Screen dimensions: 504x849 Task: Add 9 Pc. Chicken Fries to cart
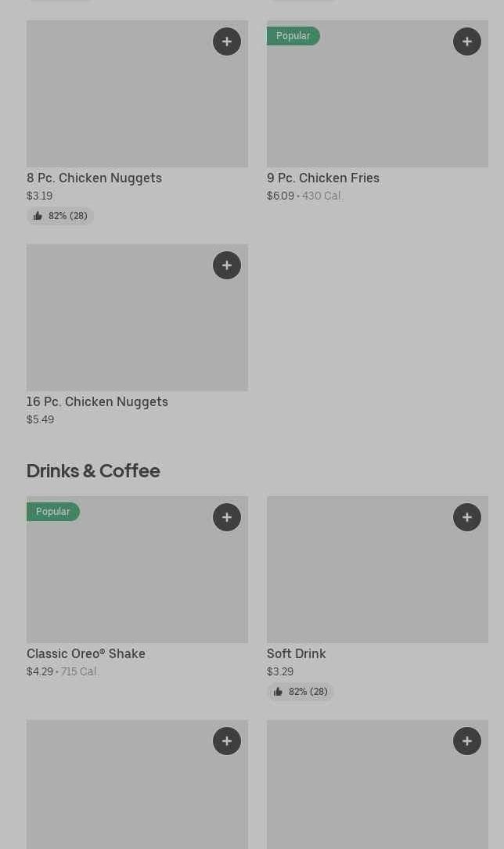[467, 41]
